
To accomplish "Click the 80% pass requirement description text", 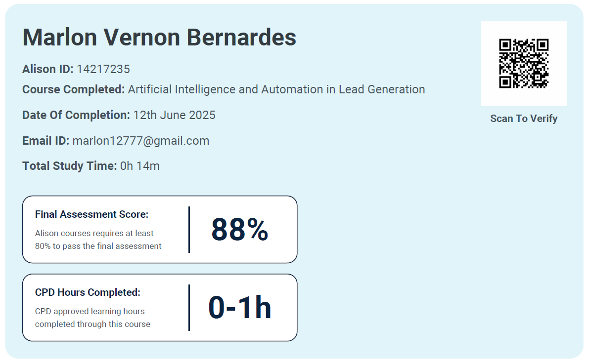I will pyautogui.click(x=98, y=240).
